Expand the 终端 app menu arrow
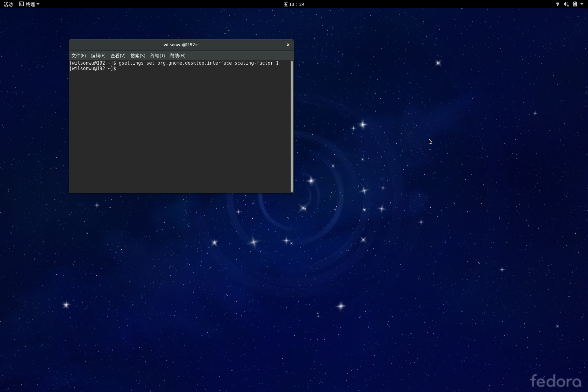Screen dimensions: 588x392 [38, 4]
